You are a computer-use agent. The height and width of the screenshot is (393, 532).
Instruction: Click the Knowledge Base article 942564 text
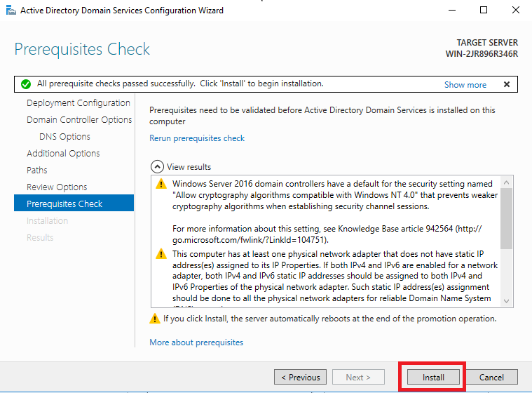point(395,229)
